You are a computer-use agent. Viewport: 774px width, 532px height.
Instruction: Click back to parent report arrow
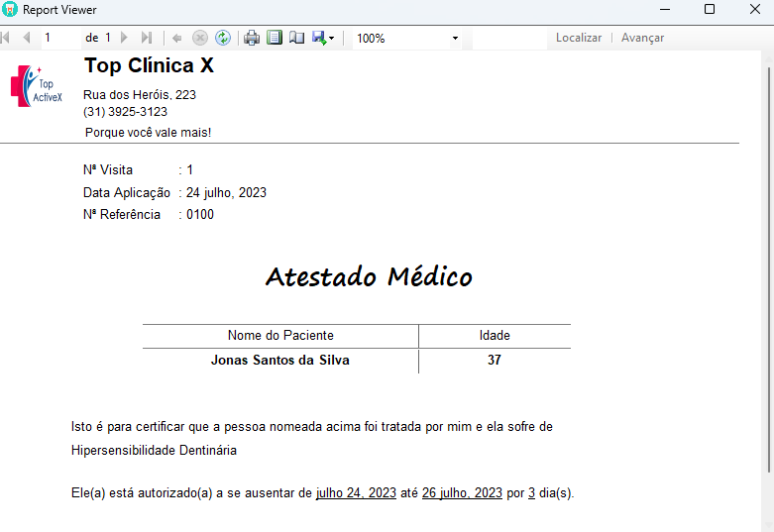(176, 38)
